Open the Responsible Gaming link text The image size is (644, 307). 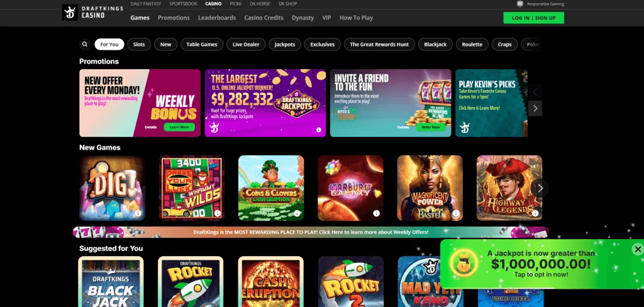(545, 4)
